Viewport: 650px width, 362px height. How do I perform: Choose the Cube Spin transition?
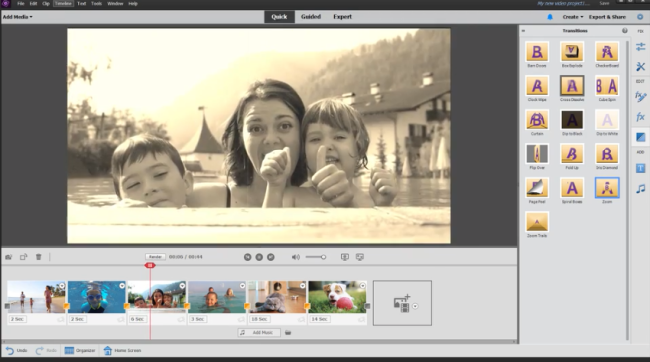click(x=607, y=86)
